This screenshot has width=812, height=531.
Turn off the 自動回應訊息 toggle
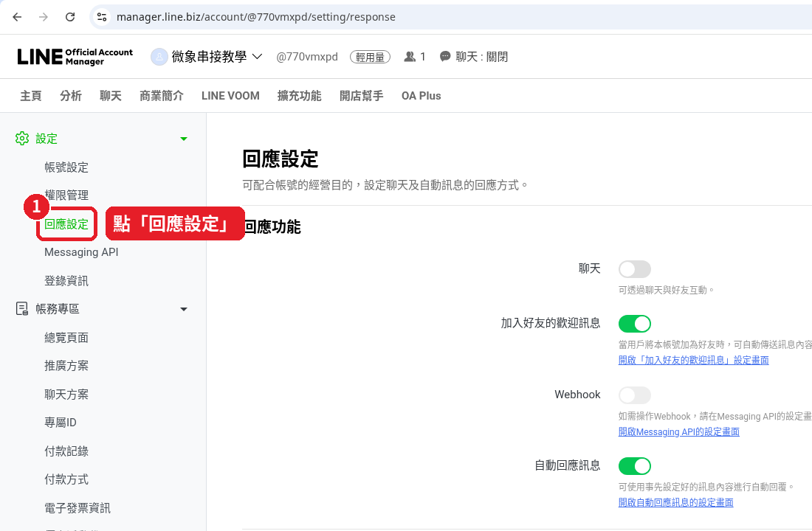coord(634,466)
